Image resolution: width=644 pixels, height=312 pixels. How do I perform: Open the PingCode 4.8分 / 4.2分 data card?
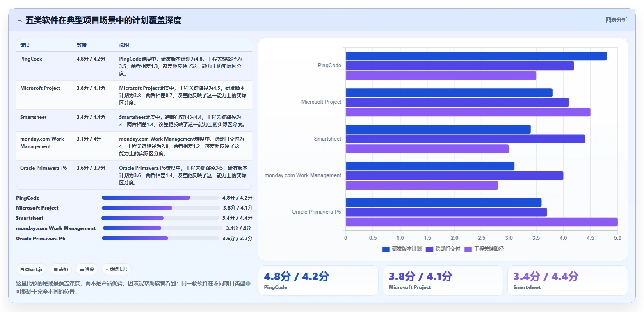coord(318,280)
